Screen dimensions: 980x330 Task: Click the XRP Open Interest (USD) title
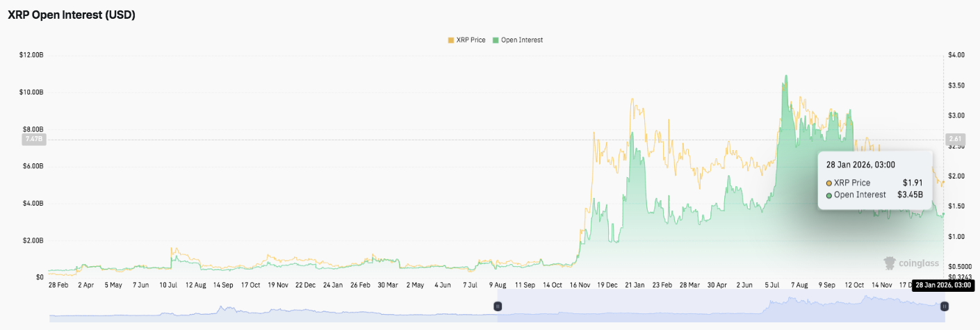[x=71, y=15]
